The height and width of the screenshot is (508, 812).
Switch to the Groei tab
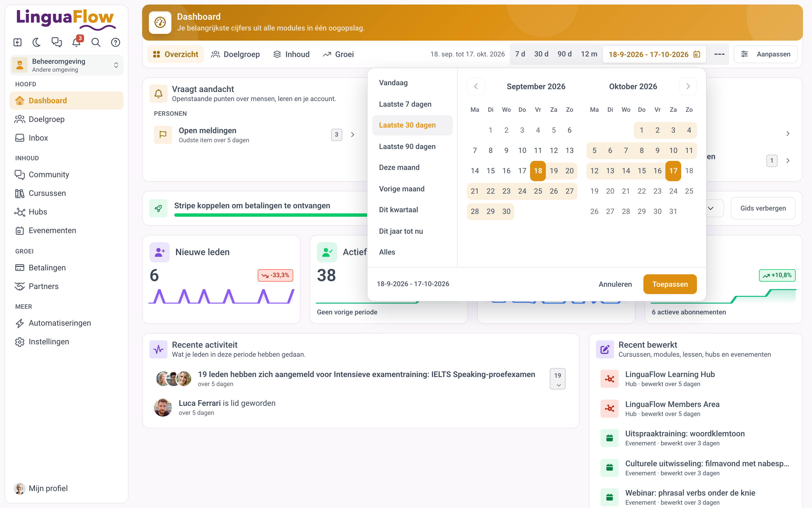coord(338,54)
